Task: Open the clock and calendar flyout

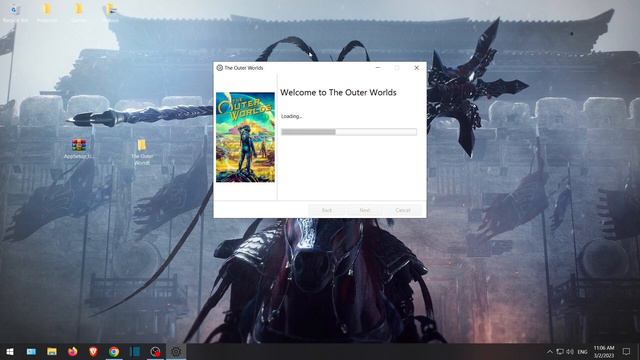Action: (x=604, y=351)
